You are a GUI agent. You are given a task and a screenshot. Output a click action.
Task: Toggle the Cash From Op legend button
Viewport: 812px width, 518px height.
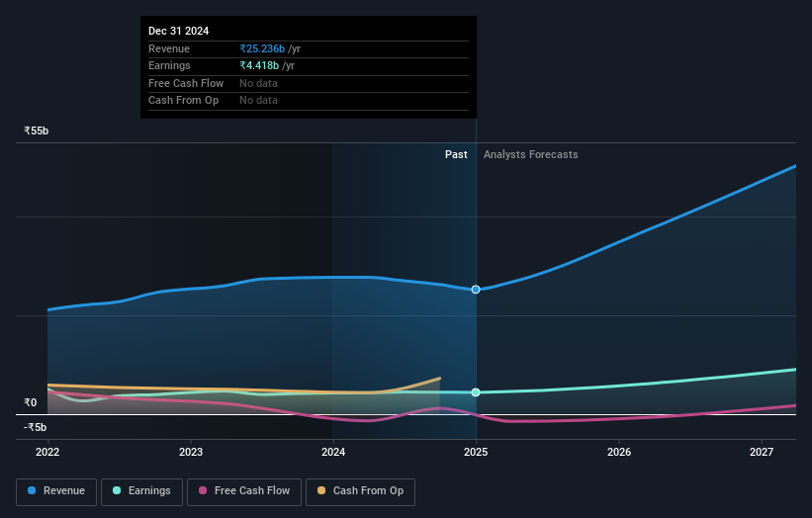click(x=360, y=491)
